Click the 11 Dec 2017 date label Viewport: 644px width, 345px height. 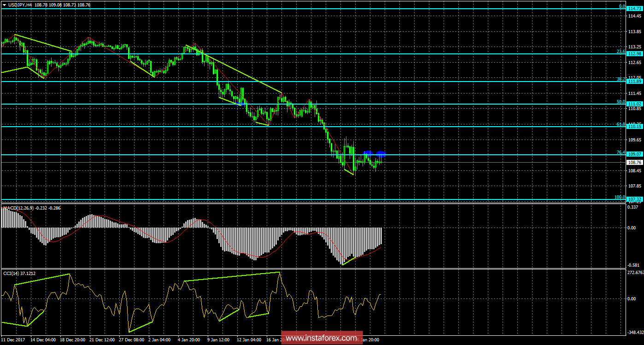[13, 340]
